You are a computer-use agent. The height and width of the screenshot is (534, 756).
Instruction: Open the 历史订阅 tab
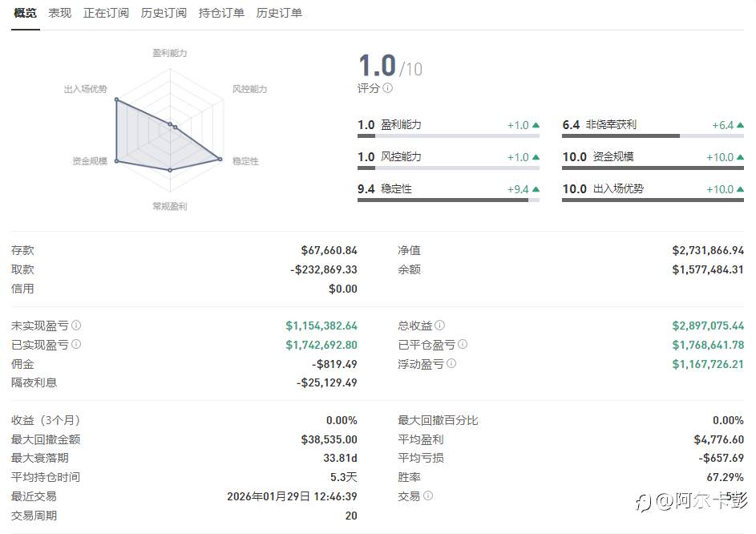pyautogui.click(x=164, y=13)
